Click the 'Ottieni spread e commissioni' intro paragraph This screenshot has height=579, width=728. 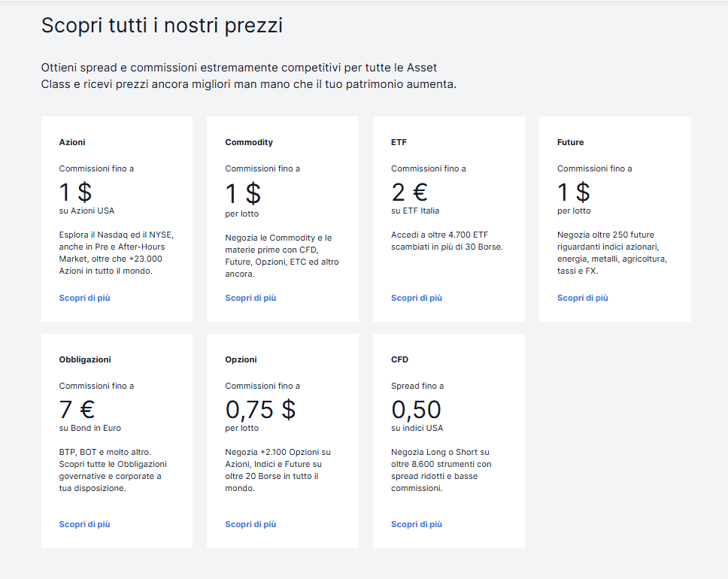tap(249, 76)
